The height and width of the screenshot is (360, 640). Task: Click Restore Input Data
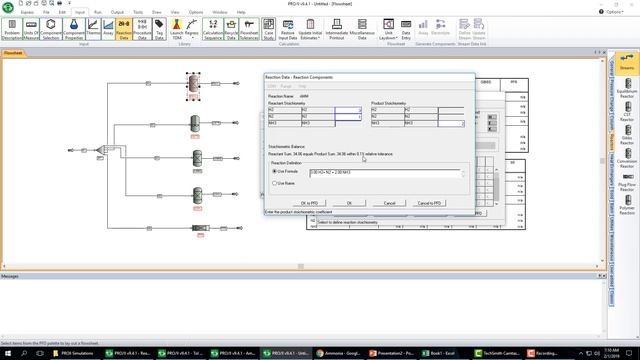(x=288, y=29)
